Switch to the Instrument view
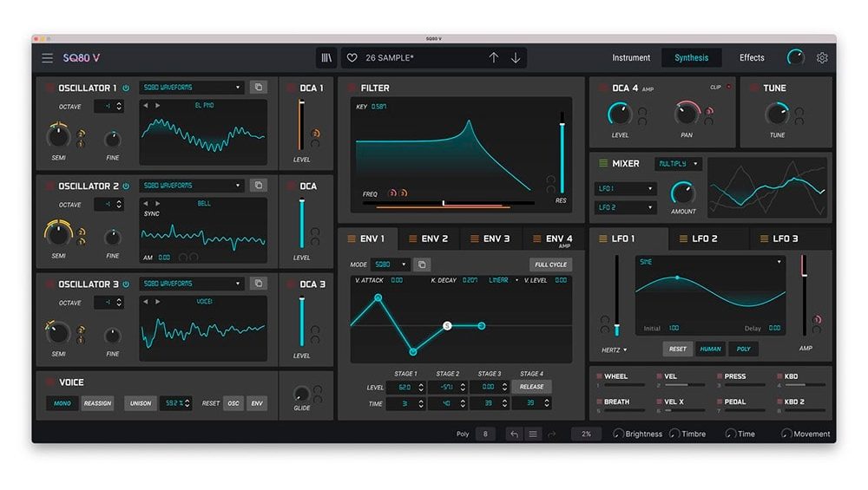Image resolution: width=868 pixels, height=490 pixels. point(630,57)
